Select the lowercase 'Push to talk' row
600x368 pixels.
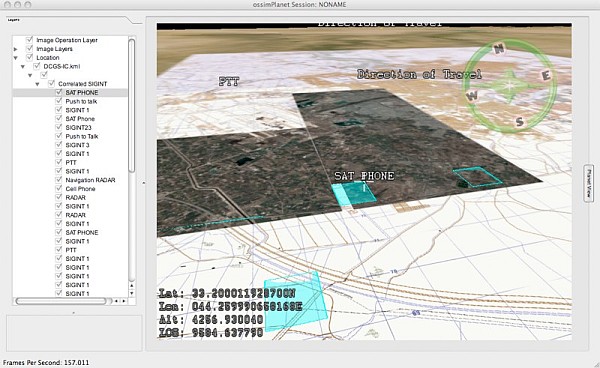81,101
